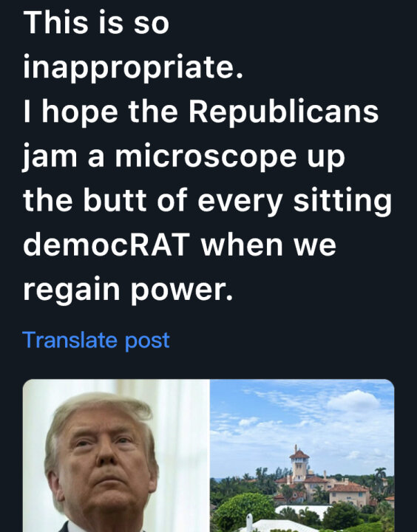Open the right photo of the estate
Viewport: 417px width, 532px height.
(x=302, y=455)
